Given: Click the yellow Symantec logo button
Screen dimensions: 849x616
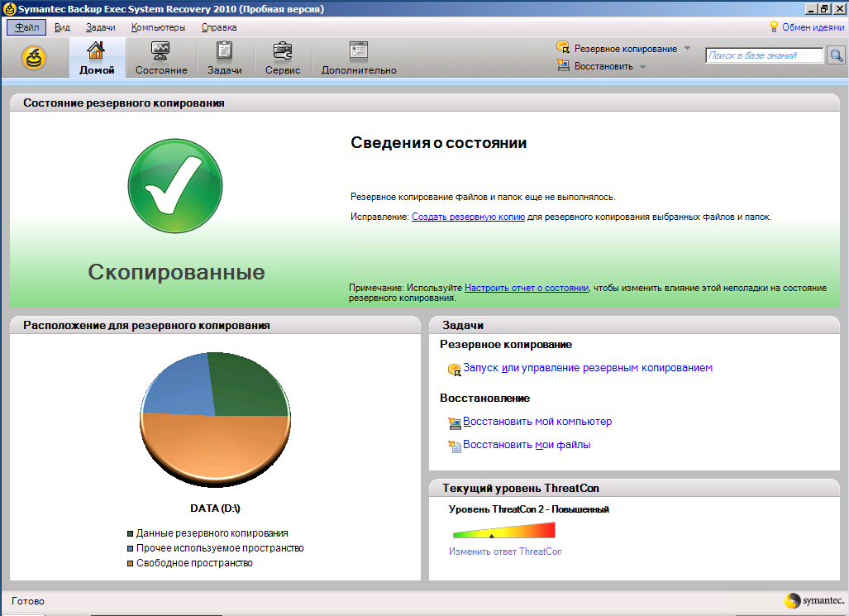Looking at the screenshot, I should tap(34, 57).
